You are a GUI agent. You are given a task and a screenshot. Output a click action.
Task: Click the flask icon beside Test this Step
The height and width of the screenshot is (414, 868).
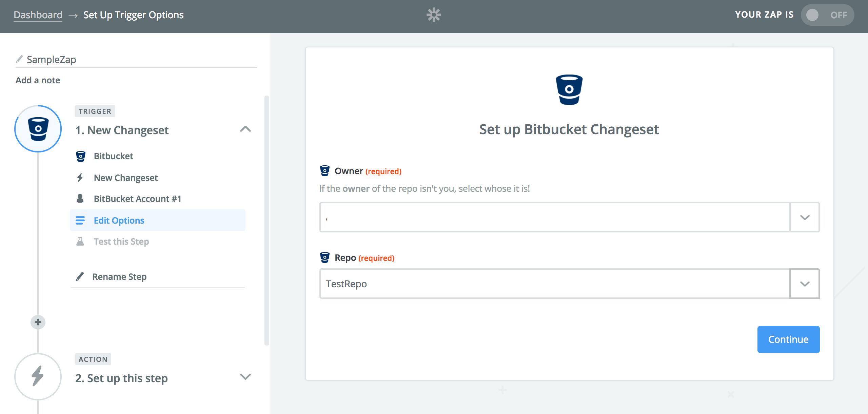80,241
